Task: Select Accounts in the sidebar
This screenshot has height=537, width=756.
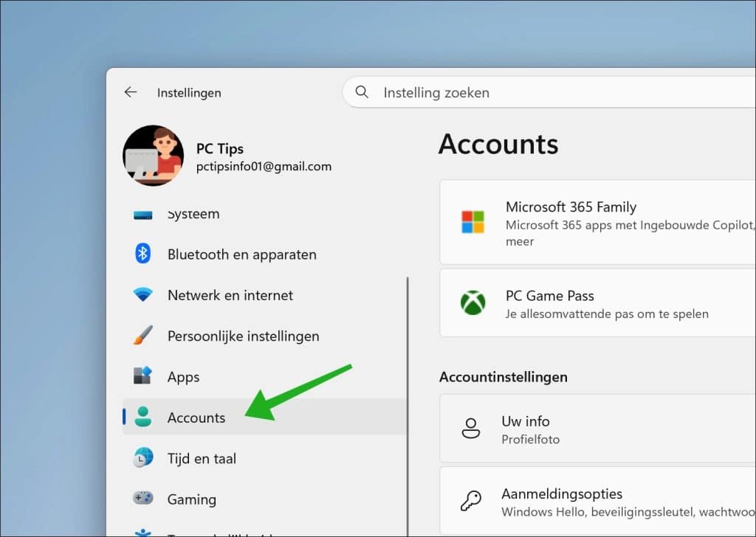Action: pos(265,417)
